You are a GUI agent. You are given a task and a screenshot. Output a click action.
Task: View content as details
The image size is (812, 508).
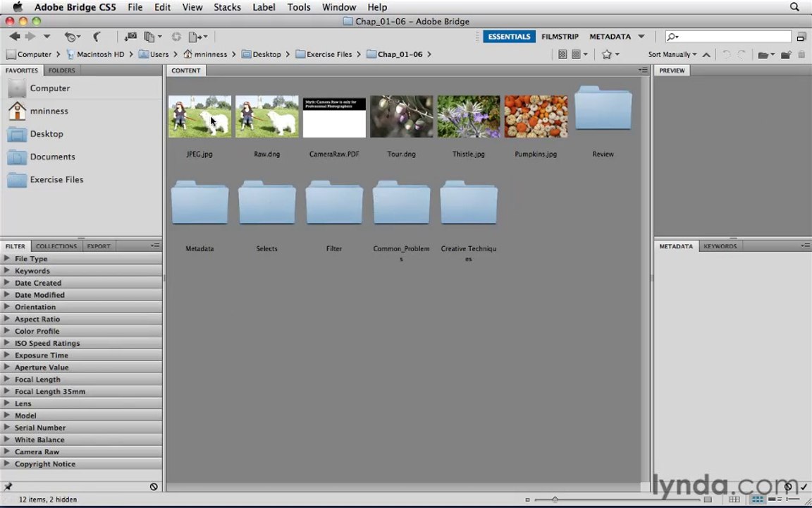point(775,500)
